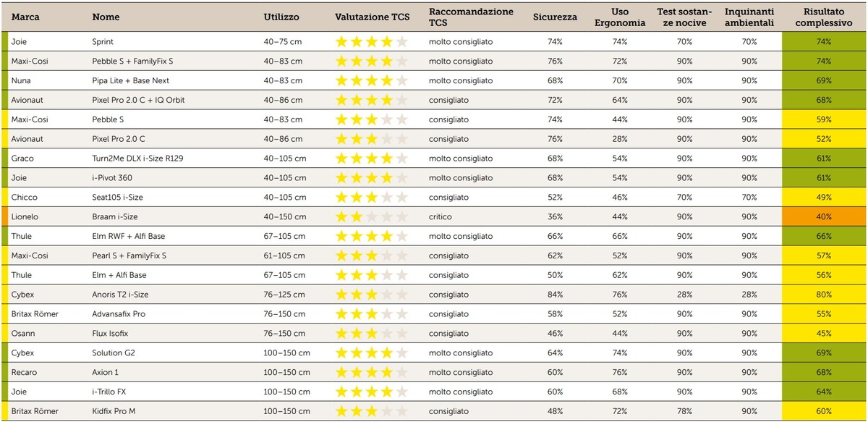The image size is (868, 422).
Task: Click the stars for Britax Römer Kidfix Pro M
Action: pos(371,411)
